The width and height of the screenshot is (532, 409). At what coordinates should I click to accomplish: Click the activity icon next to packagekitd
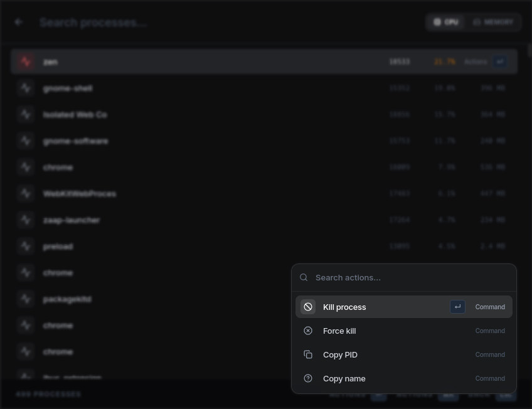(26, 299)
